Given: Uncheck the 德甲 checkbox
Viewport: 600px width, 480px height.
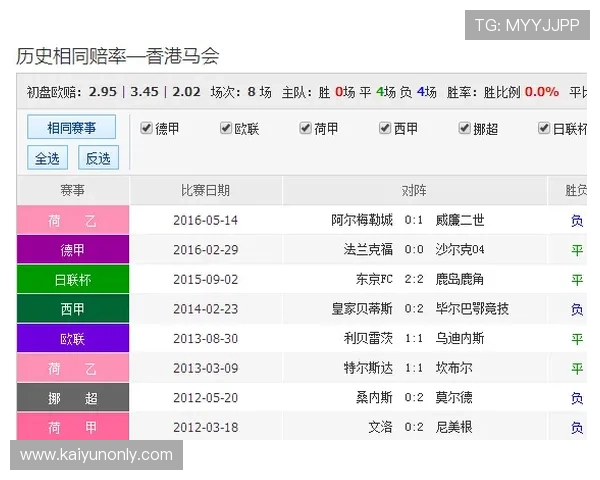Looking at the screenshot, I should click(x=147, y=128).
